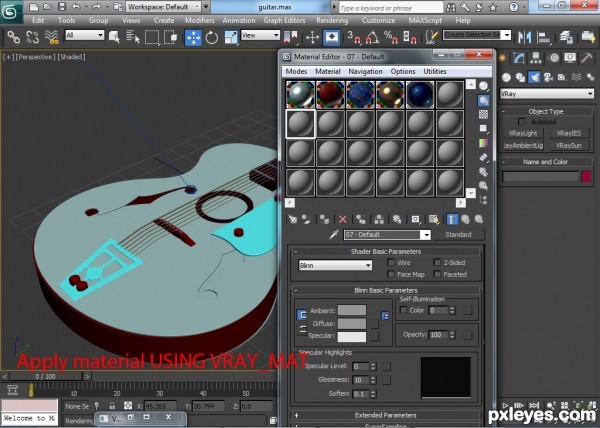This screenshot has width=600, height=428.
Task: Click in the keyword search field
Action: click(391, 7)
